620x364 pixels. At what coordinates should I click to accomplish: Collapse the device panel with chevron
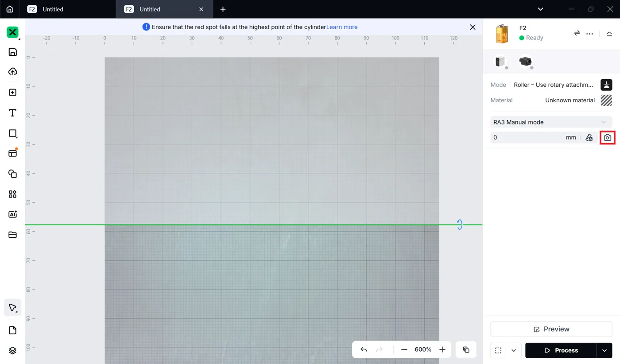[x=609, y=34]
